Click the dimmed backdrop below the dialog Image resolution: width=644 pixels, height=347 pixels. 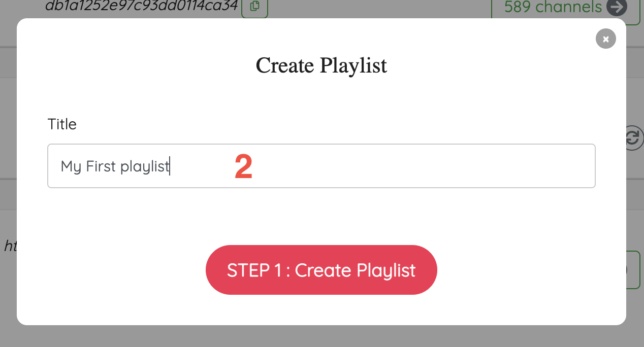click(x=321, y=336)
